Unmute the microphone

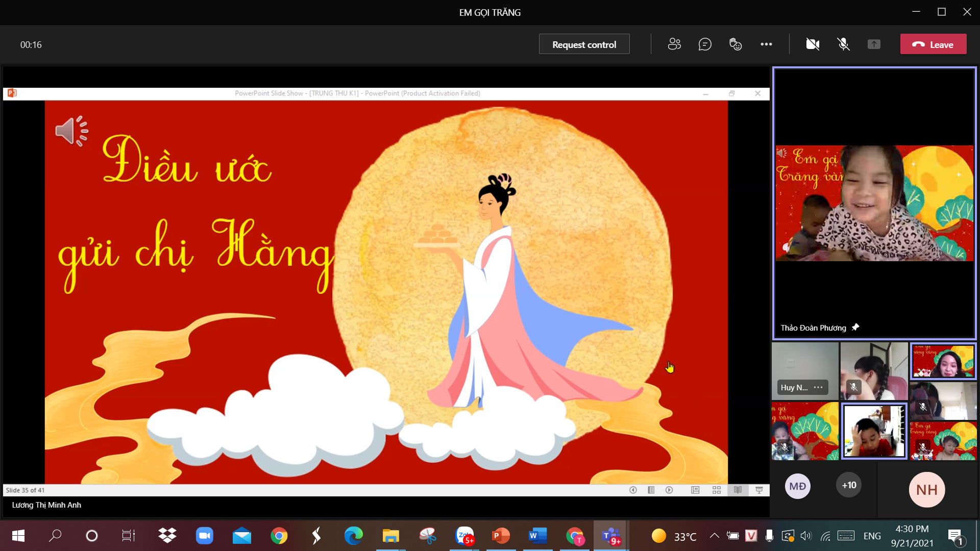(x=843, y=44)
